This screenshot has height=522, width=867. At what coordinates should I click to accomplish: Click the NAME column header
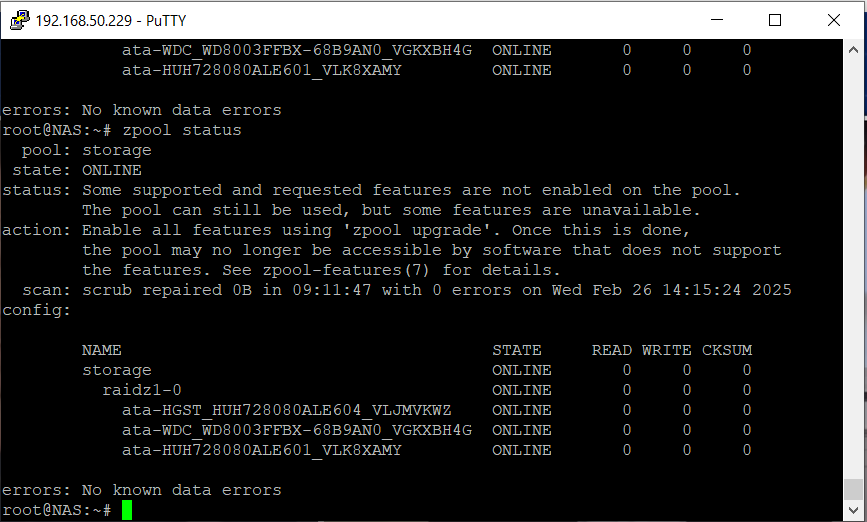tap(101, 350)
